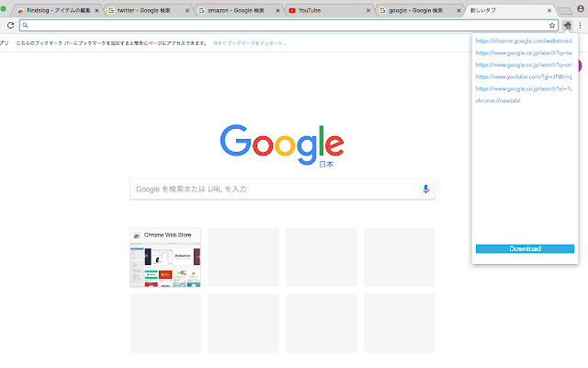Image resolution: width=588 pixels, height=368 pixels.
Task: Bookmark this page with the star icon
Action: (552, 26)
